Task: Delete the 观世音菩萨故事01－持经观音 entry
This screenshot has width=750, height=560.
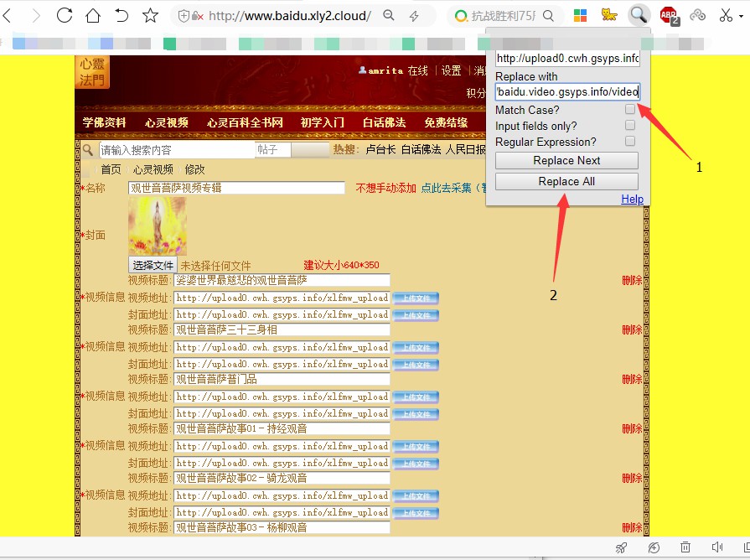Action: click(631, 429)
